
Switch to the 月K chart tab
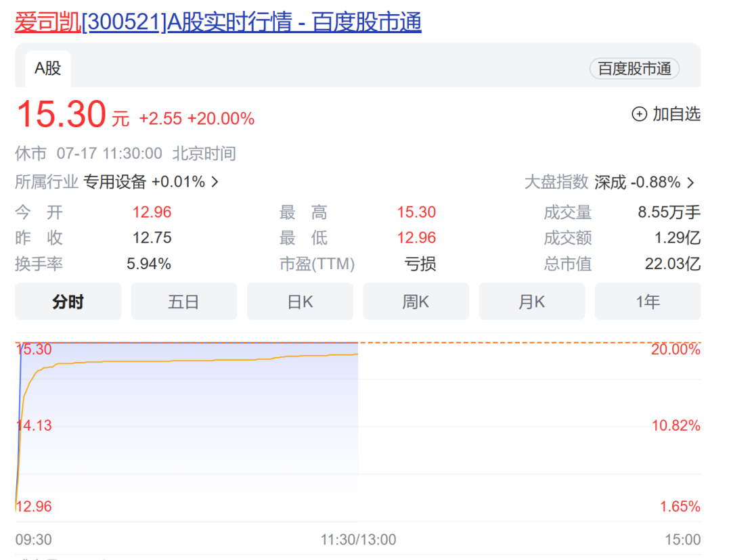coord(532,302)
